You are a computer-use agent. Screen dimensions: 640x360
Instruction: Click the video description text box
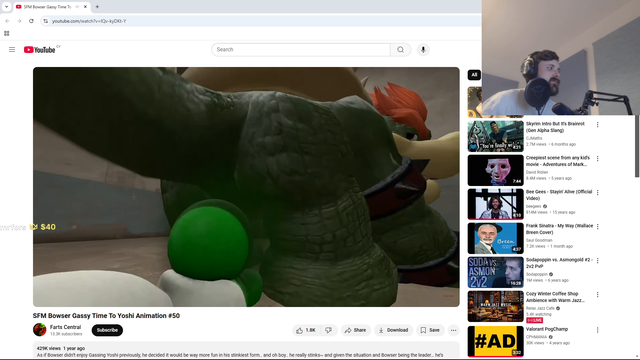click(x=246, y=351)
